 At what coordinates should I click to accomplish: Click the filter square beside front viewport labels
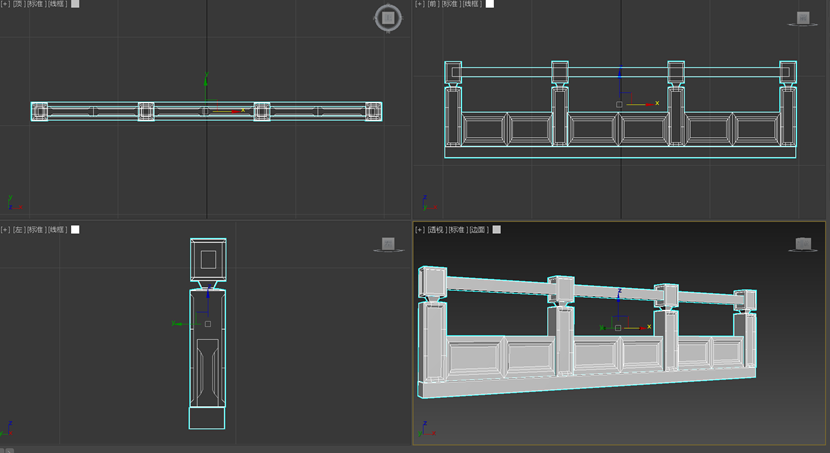490,4
